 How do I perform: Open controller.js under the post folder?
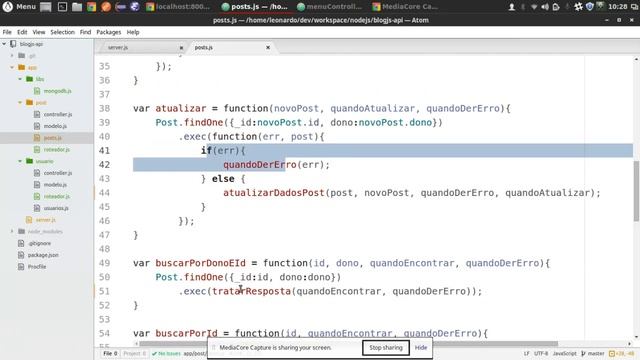58,114
